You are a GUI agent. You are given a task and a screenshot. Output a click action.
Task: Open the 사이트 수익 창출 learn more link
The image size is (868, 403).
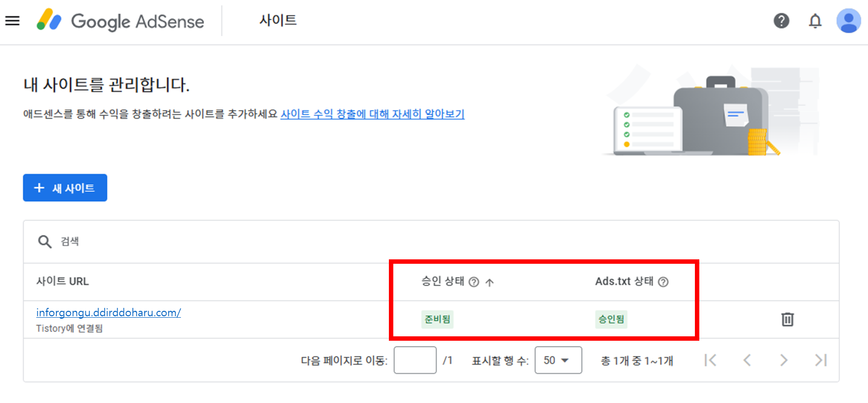coord(372,114)
